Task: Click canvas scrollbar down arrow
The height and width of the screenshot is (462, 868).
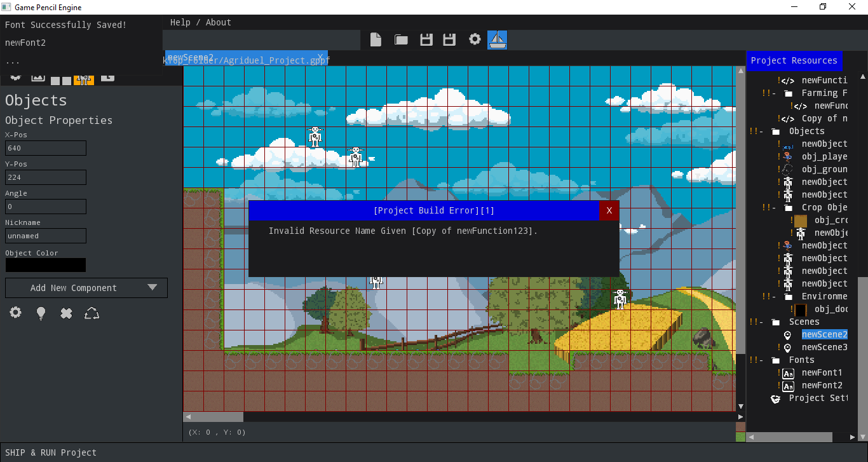Action: point(740,407)
